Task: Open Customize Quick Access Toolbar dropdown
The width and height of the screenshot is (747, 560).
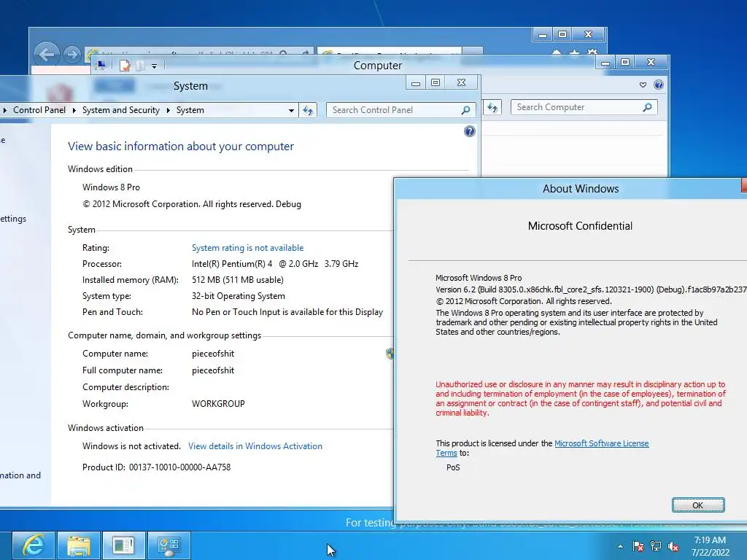Action: 154,66
